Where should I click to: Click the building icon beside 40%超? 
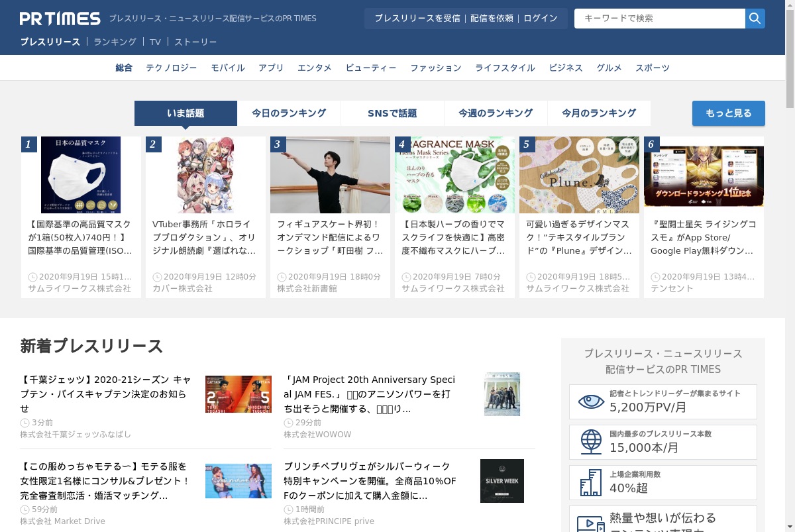(x=591, y=482)
